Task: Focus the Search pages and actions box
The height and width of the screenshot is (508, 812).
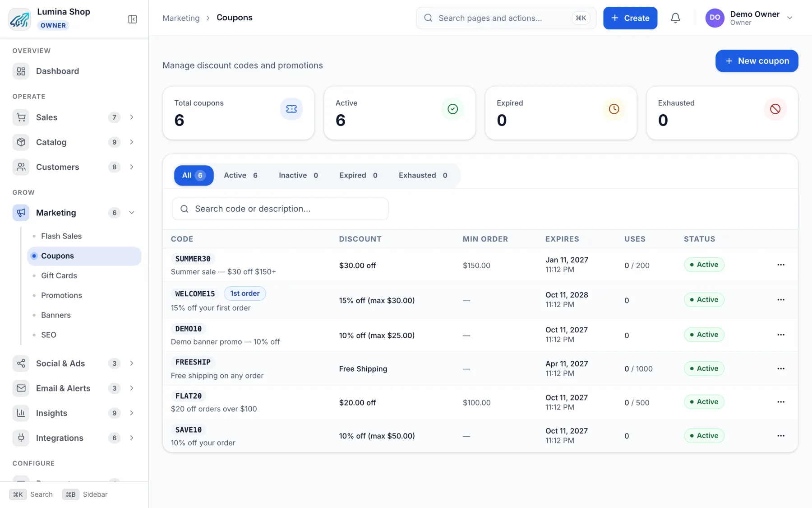Action: tap(506, 18)
